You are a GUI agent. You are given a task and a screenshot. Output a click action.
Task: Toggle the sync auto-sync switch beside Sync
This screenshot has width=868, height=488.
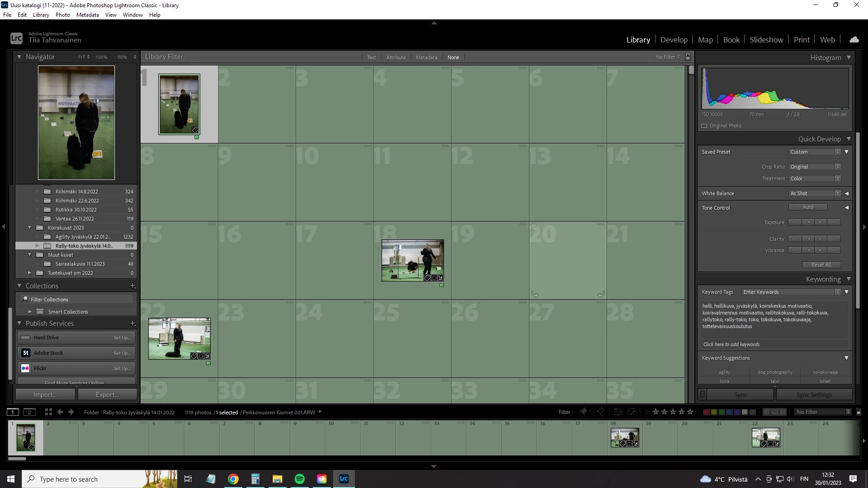pos(702,394)
